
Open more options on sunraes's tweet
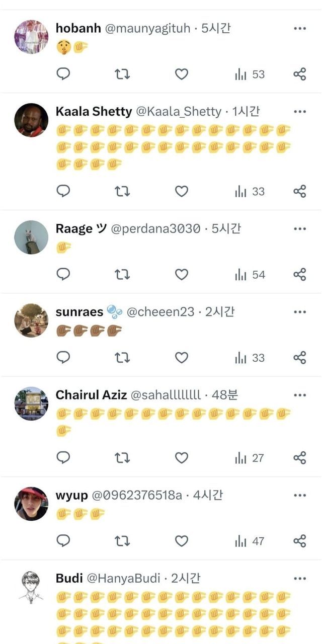coord(300,312)
